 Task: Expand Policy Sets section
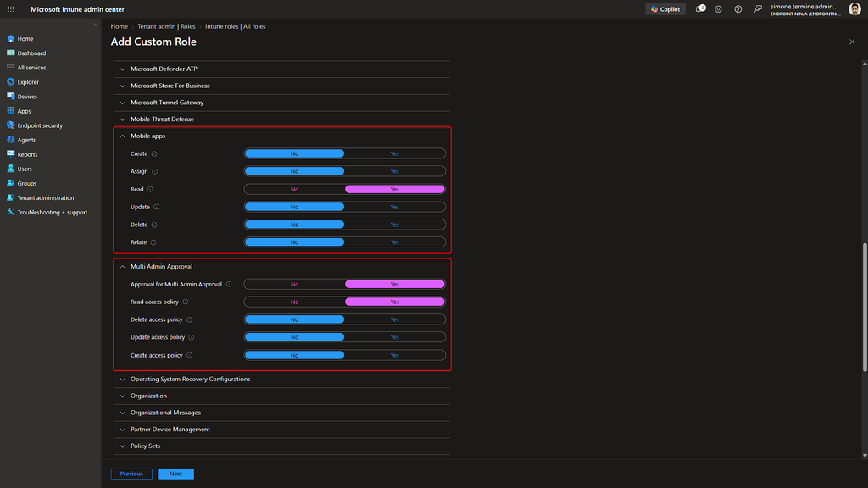pyautogui.click(x=281, y=446)
